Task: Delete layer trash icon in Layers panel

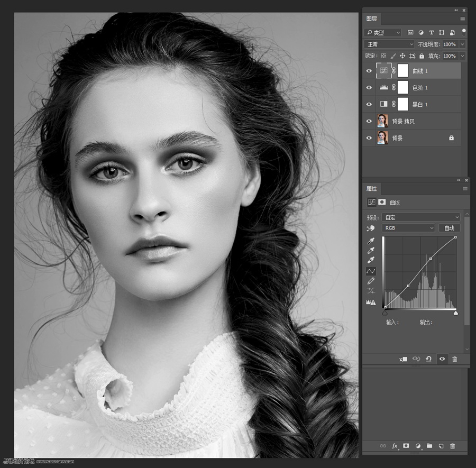Action: click(x=452, y=446)
